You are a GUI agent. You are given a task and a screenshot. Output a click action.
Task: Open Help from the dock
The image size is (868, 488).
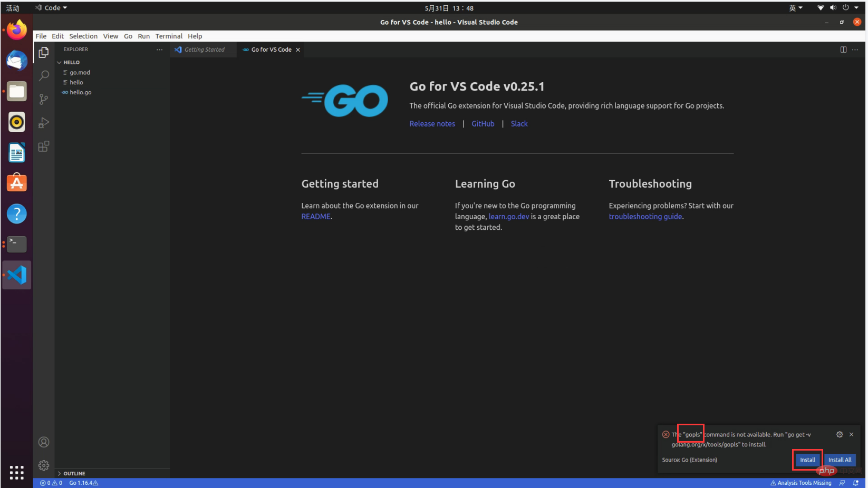coord(17,213)
